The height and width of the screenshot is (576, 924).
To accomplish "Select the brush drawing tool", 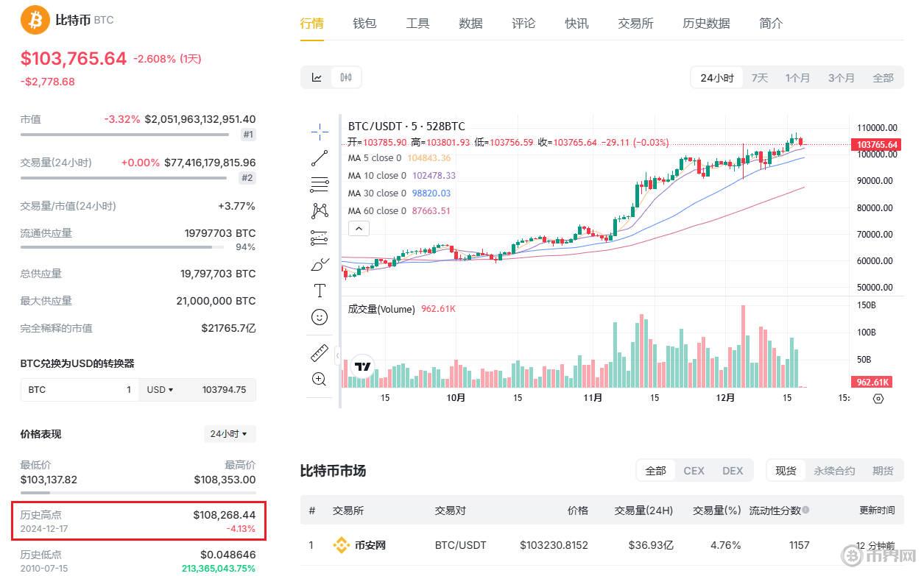I will pos(319,263).
